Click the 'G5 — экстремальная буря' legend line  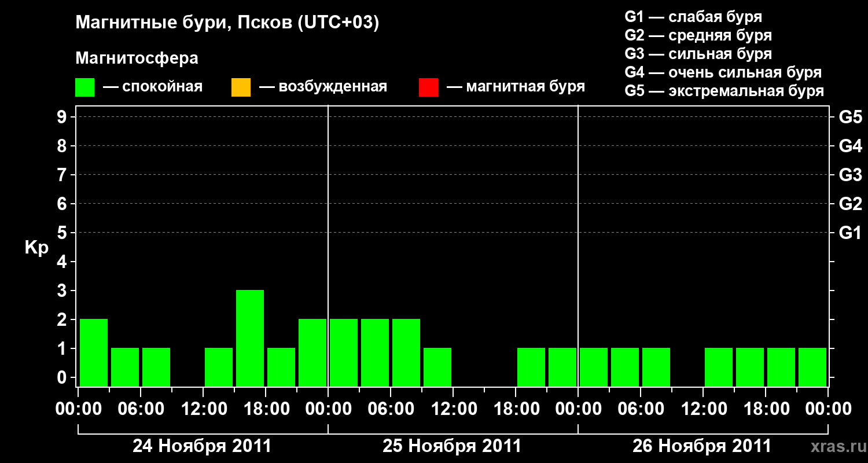point(724,91)
